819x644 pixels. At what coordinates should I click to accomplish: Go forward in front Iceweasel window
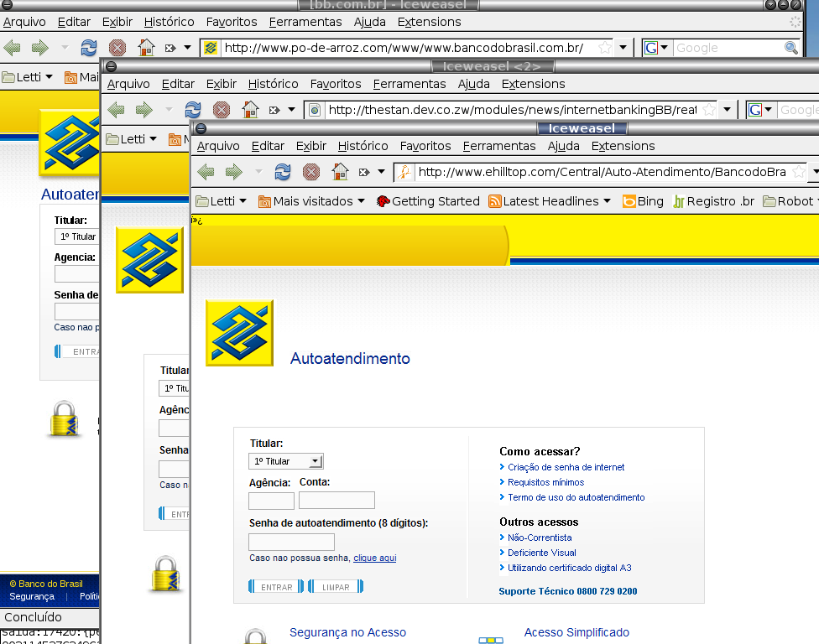tap(234, 172)
